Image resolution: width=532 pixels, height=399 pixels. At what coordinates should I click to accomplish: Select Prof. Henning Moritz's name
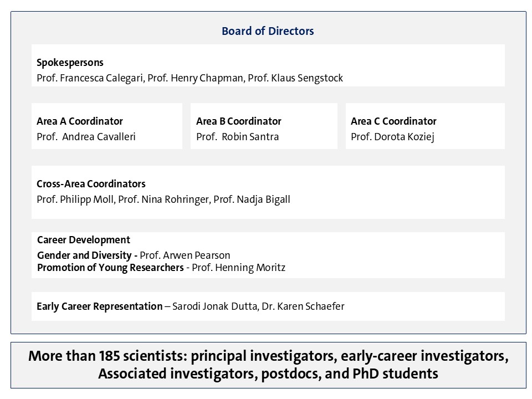(x=239, y=268)
